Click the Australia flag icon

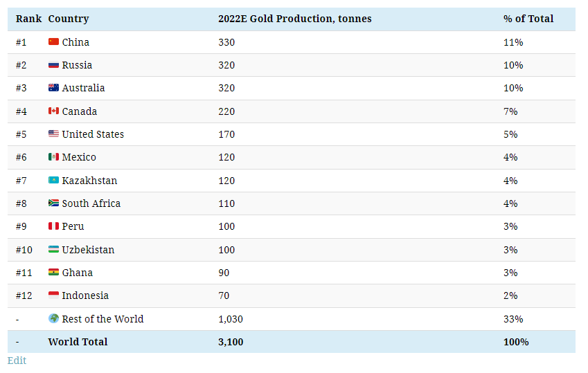coord(53,88)
